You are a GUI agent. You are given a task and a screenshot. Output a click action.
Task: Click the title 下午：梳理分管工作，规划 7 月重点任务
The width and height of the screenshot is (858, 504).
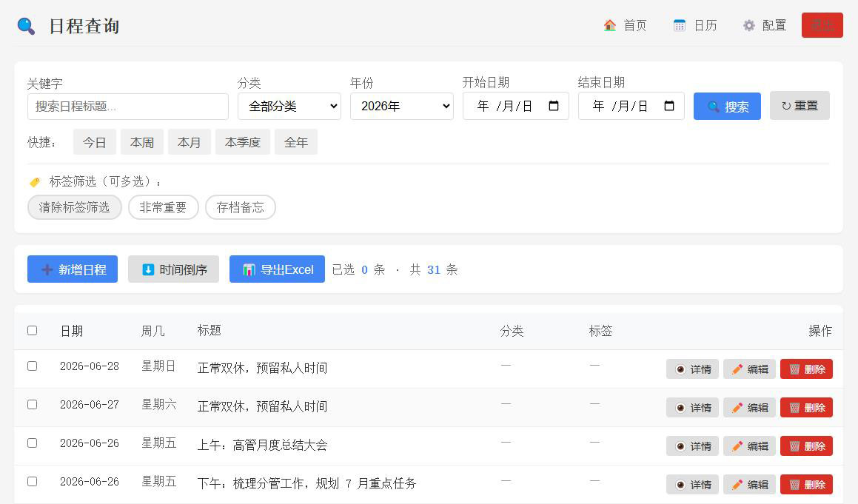pyautogui.click(x=306, y=483)
